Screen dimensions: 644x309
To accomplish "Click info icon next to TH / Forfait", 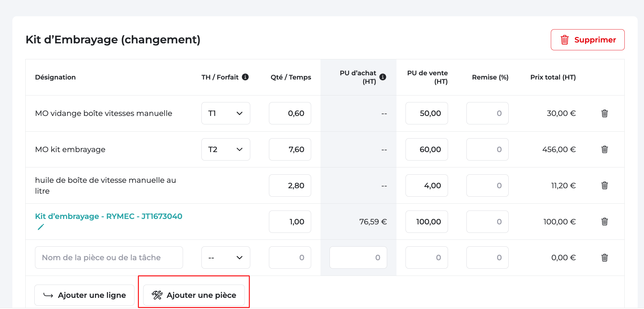I will tap(245, 77).
